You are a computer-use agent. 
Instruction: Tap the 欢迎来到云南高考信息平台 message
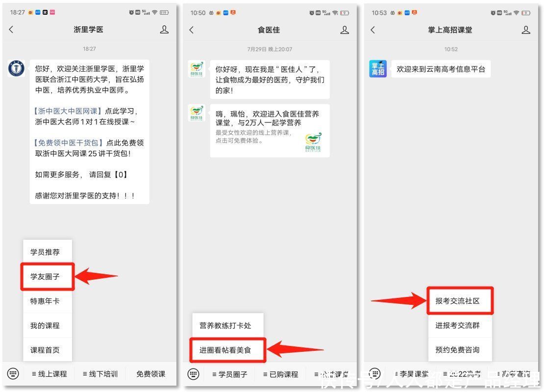point(441,69)
